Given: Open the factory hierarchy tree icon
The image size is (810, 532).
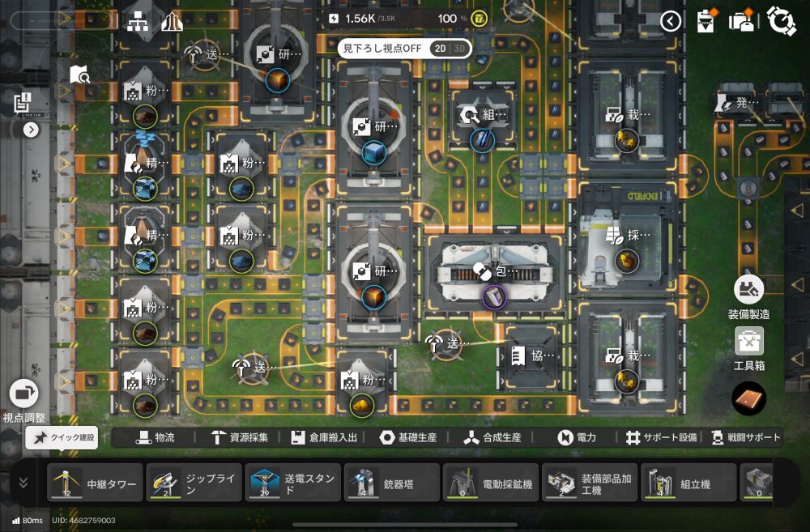Looking at the screenshot, I should pyautogui.click(x=137, y=22).
